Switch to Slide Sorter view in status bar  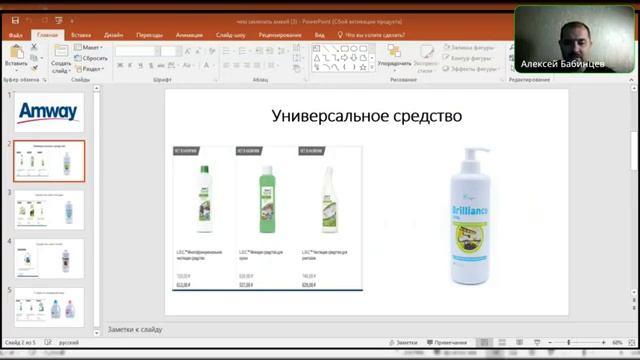click(502, 342)
